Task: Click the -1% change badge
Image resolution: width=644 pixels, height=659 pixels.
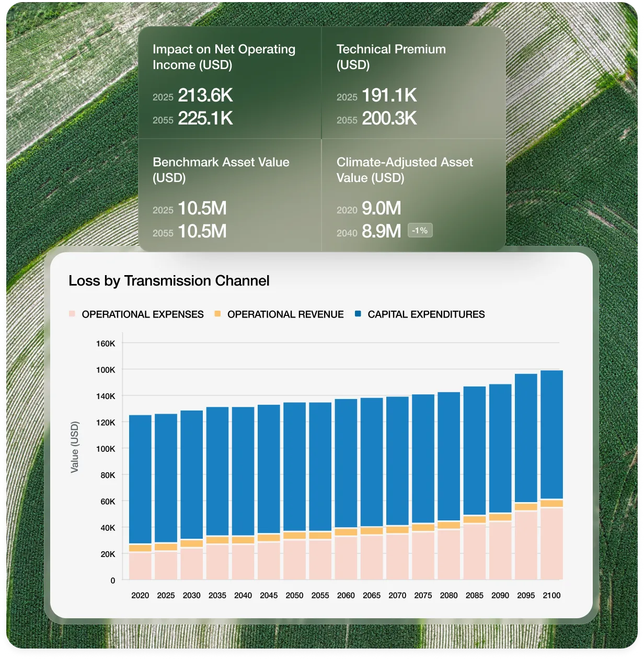Action: coord(420,231)
